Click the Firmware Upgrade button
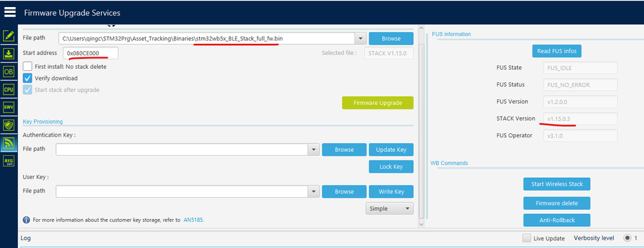Screen dimensions: 644x248 [378, 102]
